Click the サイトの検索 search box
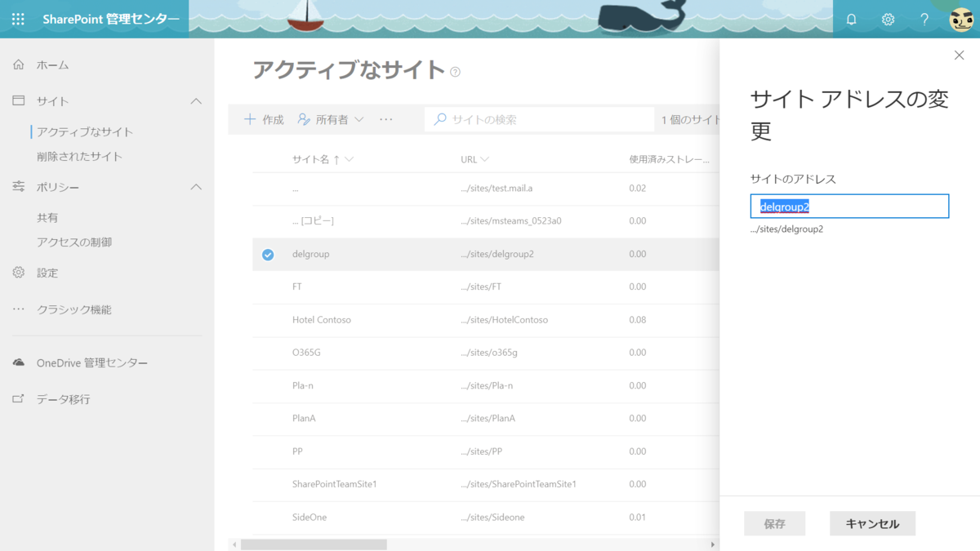The image size is (980, 551). coord(539,119)
